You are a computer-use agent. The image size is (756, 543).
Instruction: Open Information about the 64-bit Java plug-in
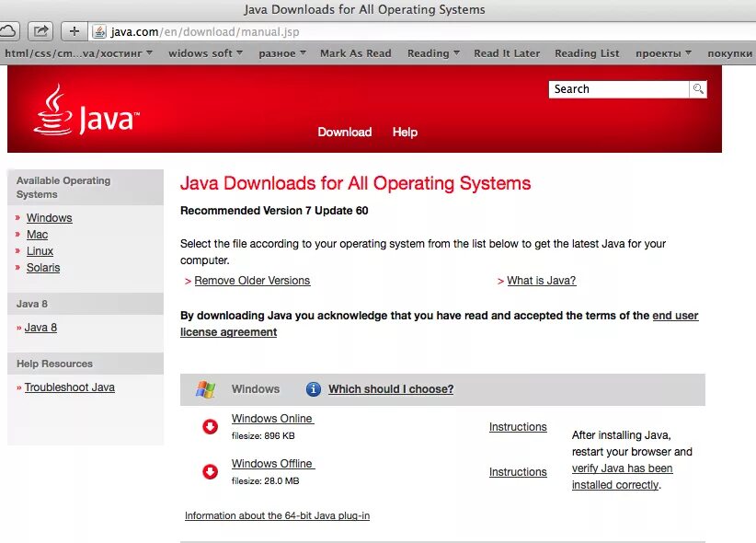pos(277,515)
